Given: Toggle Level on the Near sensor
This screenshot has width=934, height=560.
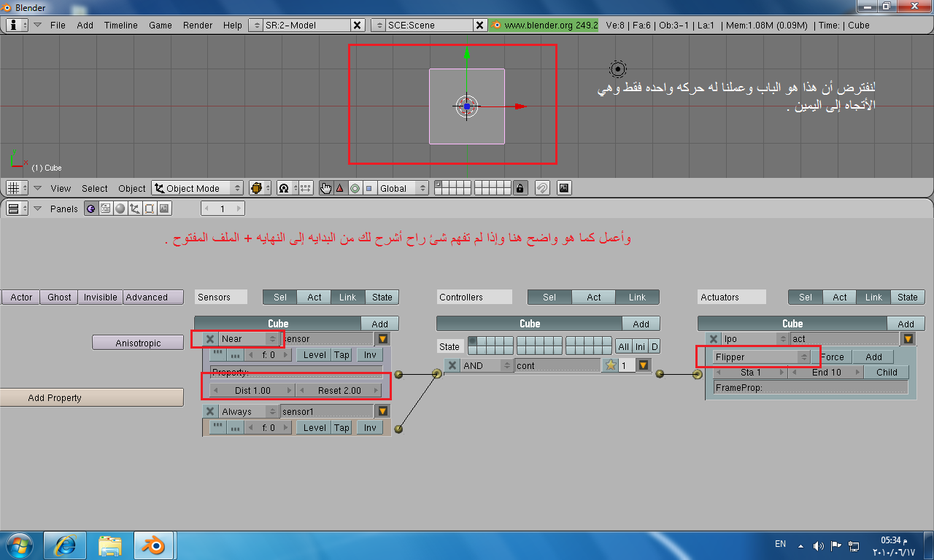Looking at the screenshot, I should pos(314,355).
